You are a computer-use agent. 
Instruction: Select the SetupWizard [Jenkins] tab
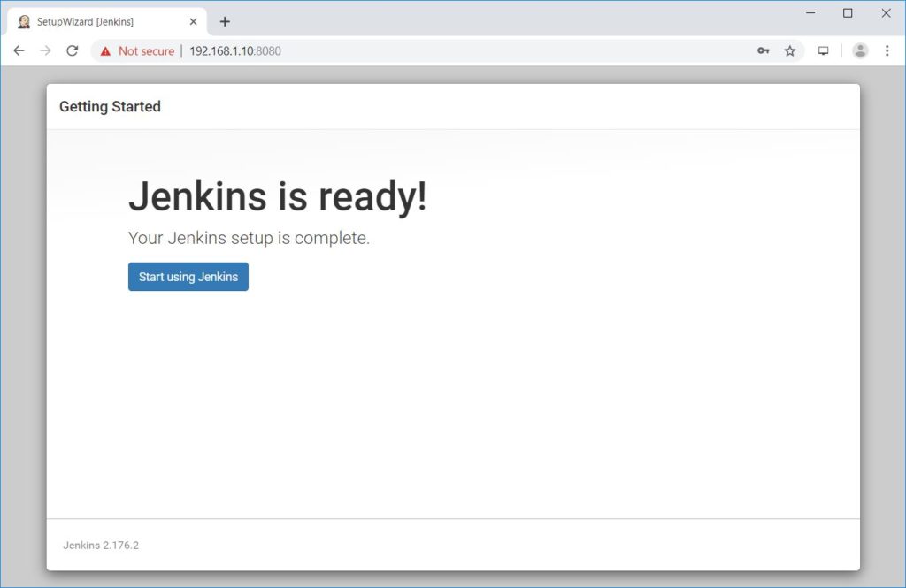(107, 21)
